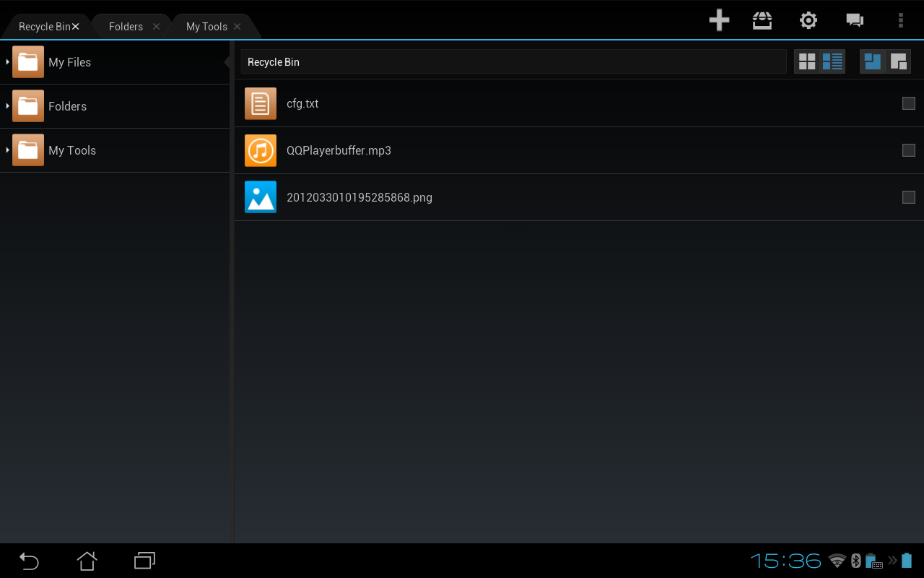Screen dimensions: 924x578
Task: Select the right panel layout icon
Action: [899, 61]
